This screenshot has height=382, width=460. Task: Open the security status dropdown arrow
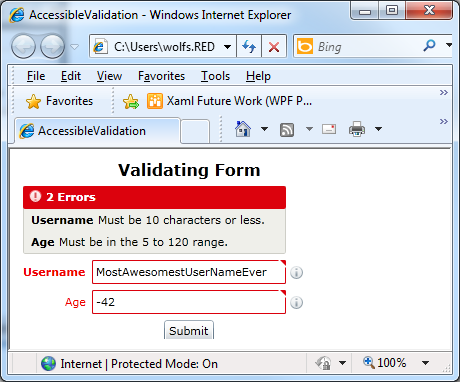tap(342, 363)
